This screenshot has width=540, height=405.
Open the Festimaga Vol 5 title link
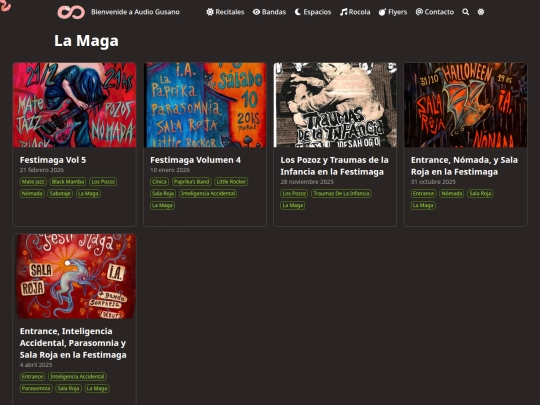coord(53,160)
